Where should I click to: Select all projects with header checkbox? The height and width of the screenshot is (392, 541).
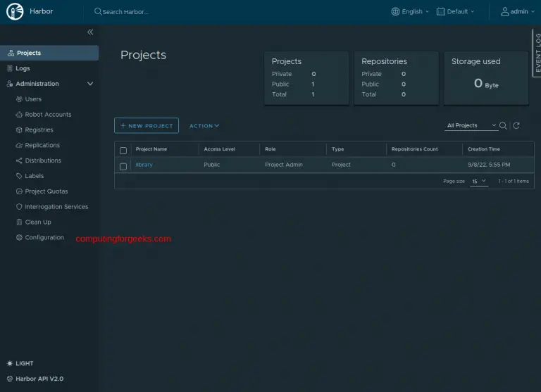click(x=123, y=150)
